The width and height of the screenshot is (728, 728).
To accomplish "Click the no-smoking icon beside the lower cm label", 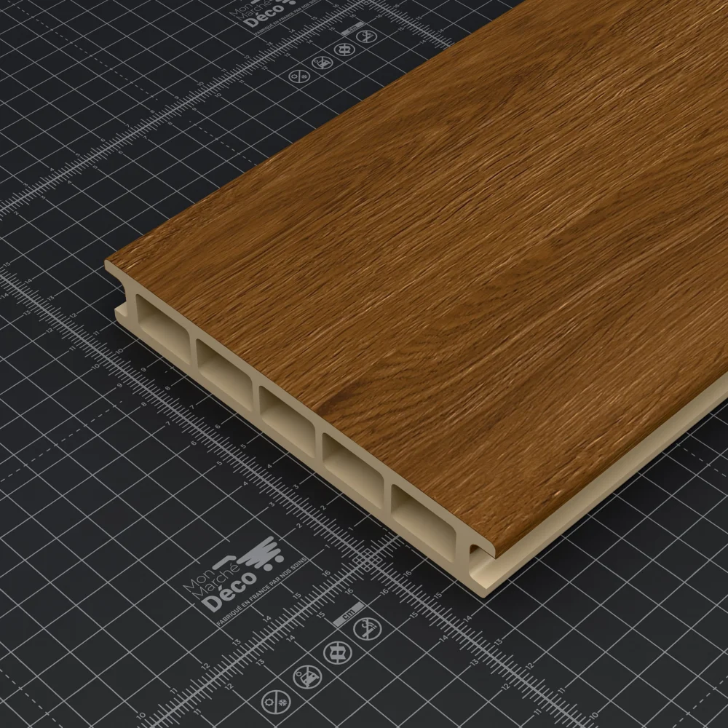I will pyautogui.click(x=366, y=630).
